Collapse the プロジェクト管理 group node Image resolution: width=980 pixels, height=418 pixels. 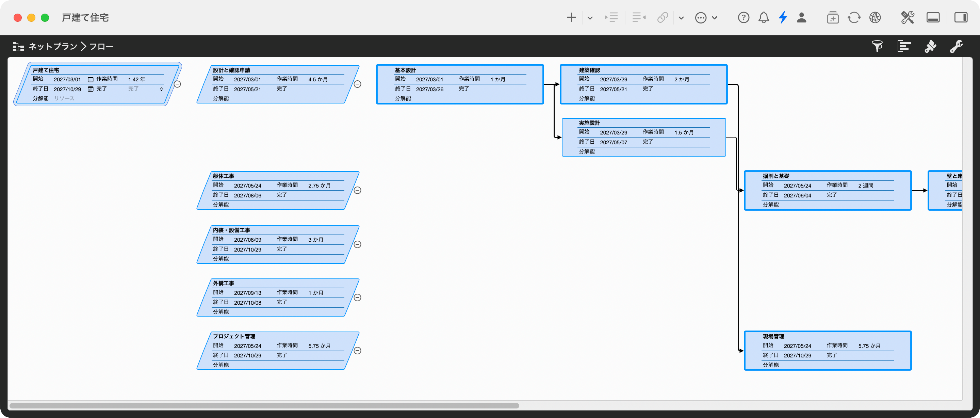tap(358, 351)
